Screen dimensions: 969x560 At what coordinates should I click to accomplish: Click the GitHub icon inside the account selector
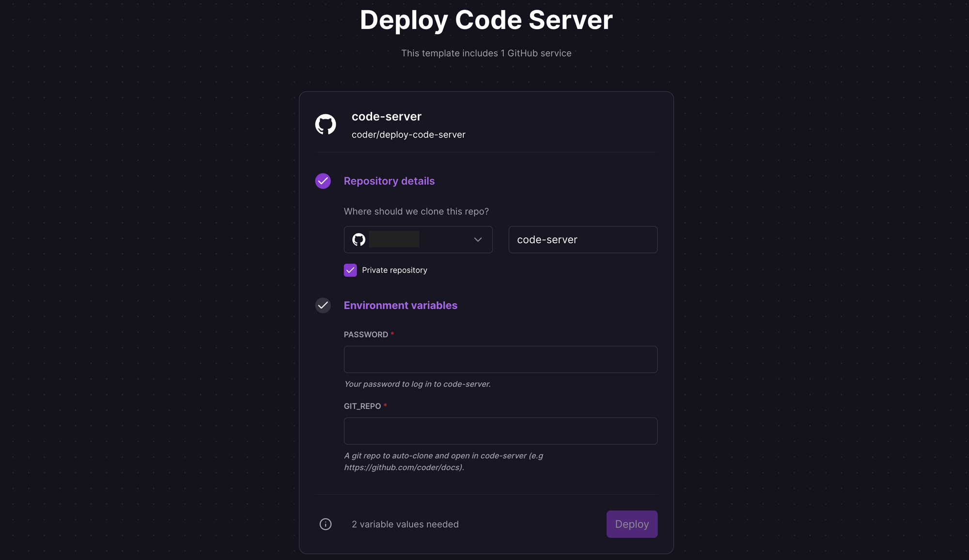[x=359, y=239]
